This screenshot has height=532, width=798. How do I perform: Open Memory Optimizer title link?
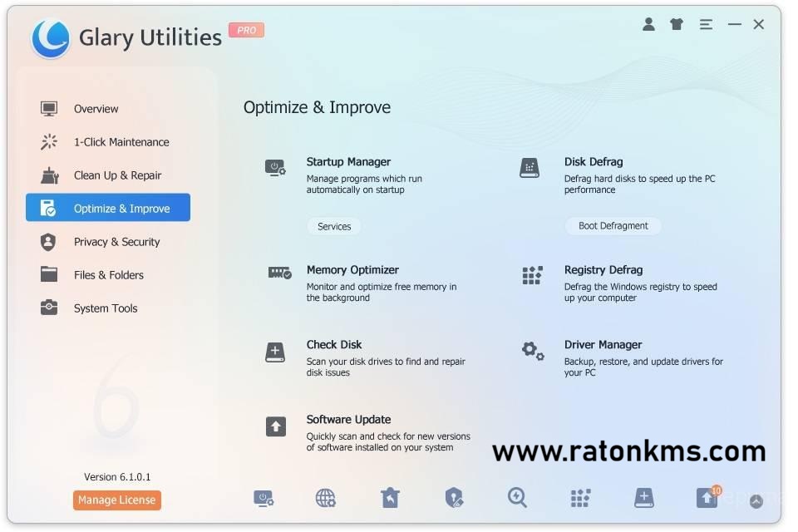(352, 270)
